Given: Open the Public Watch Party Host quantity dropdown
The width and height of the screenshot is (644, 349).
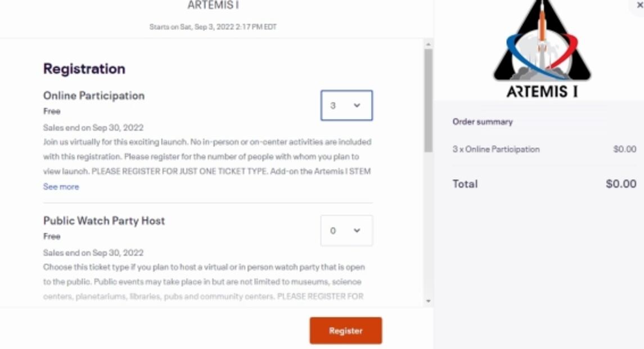Looking at the screenshot, I should 346,231.
